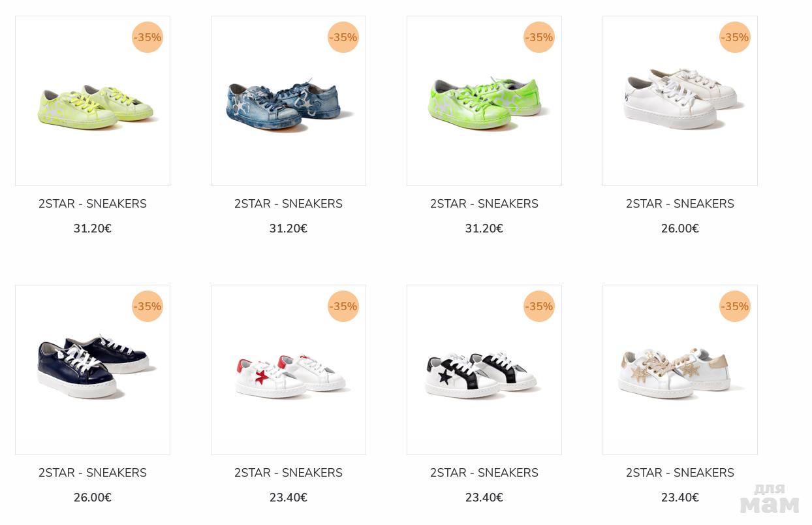Click the -35% badge on navy sneakers
This screenshot has width=812, height=525.
click(x=148, y=306)
